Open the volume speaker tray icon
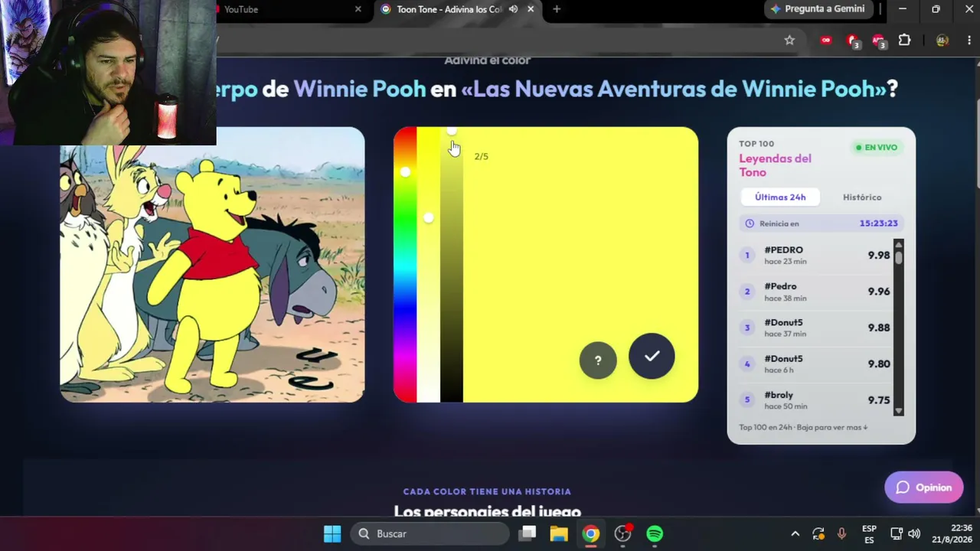This screenshot has height=551, width=980. [914, 533]
